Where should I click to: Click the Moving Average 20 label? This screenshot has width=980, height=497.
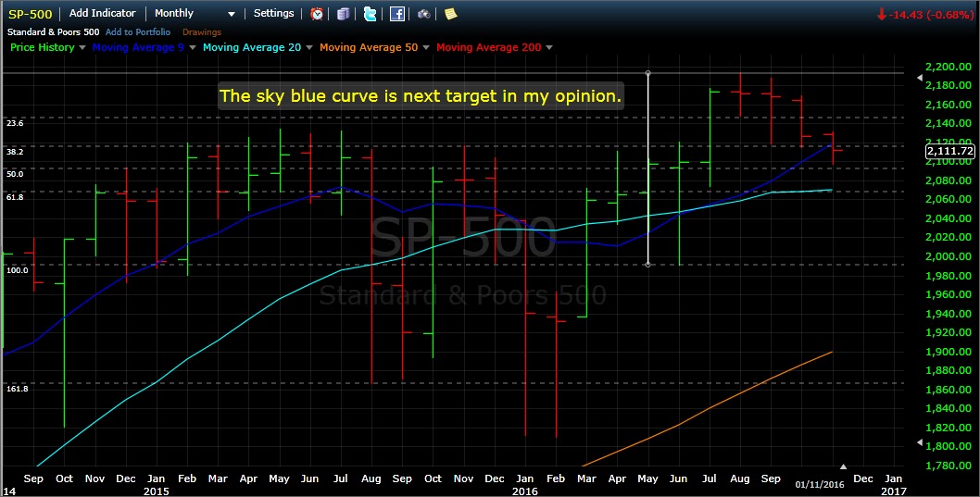coord(252,47)
